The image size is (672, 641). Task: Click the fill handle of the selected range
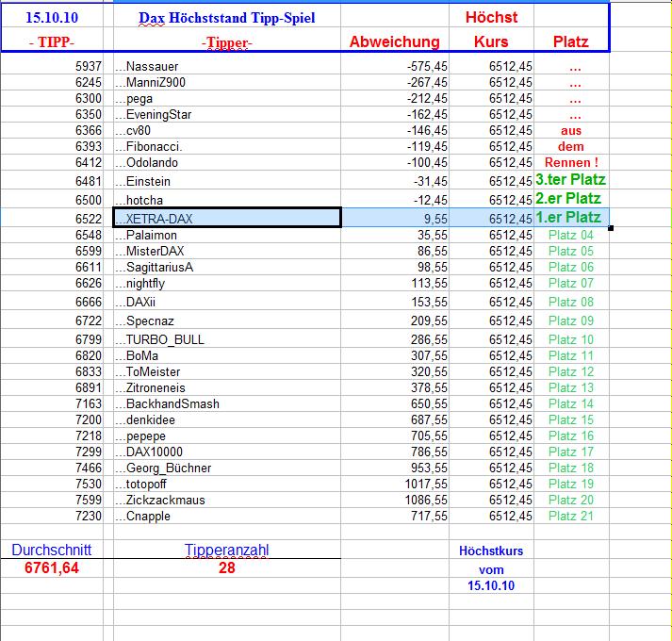pyautogui.click(x=611, y=228)
